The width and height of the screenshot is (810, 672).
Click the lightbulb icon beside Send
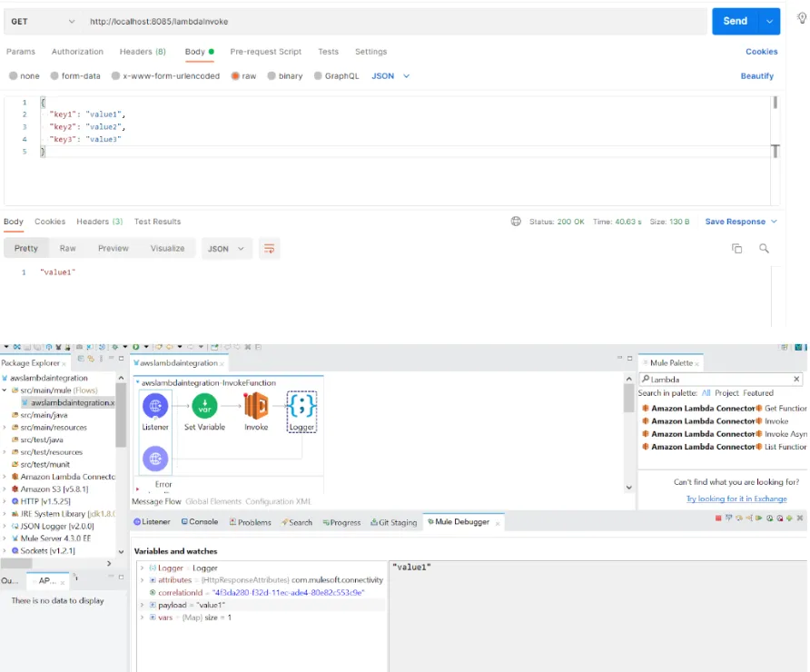(x=802, y=18)
